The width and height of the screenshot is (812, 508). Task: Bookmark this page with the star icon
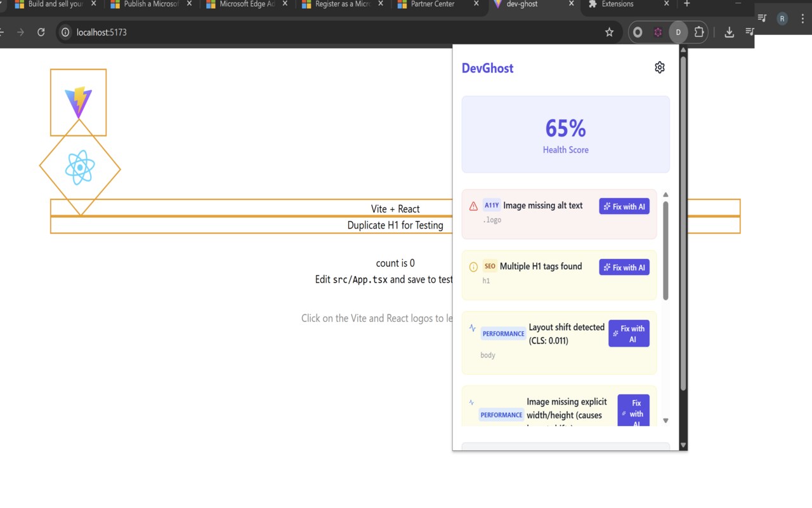[x=610, y=32]
